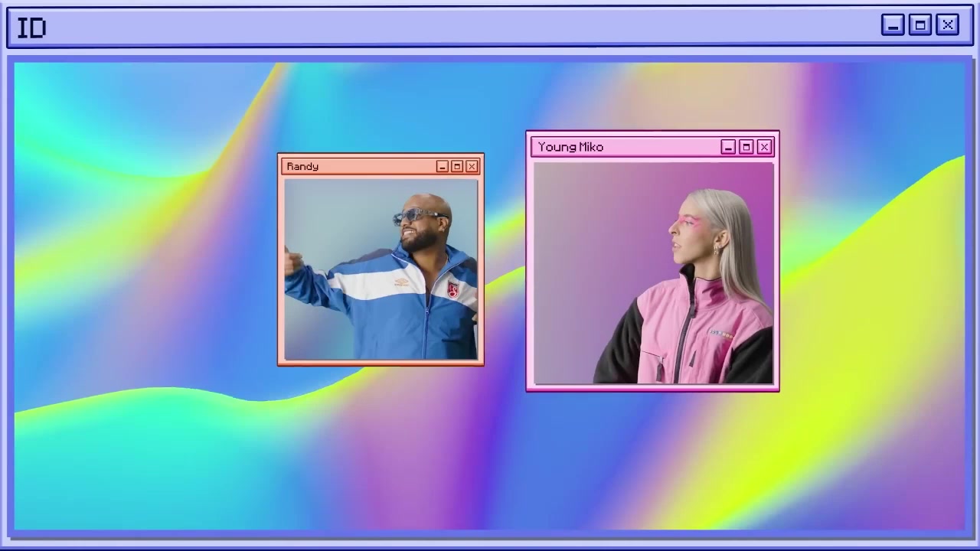Image resolution: width=980 pixels, height=551 pixels.
Task: Minimize the main outer window
Action: [x=893, y=25]
